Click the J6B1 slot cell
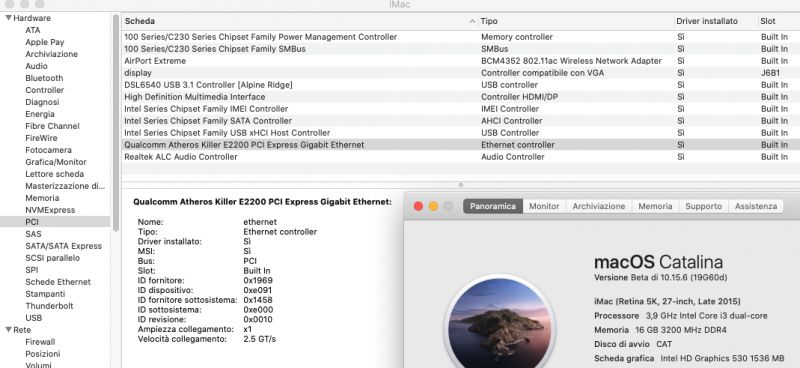 pyautogui.click(x=770, y=73)
